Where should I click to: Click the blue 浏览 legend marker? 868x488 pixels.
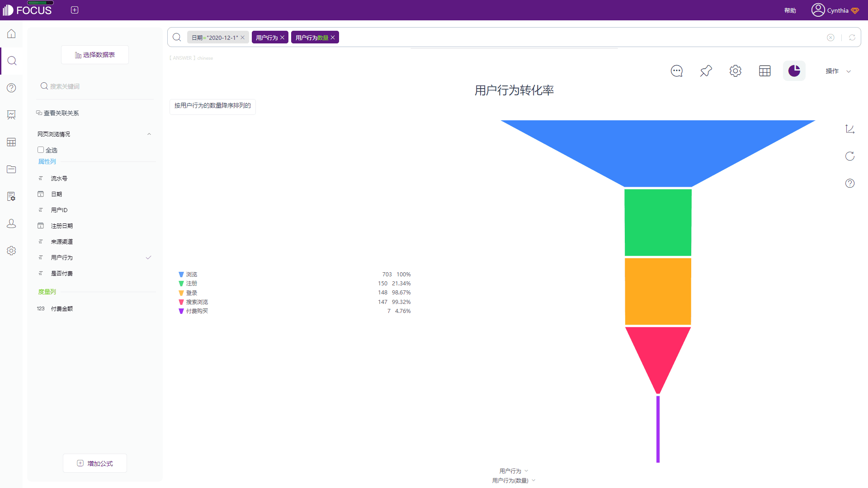click(181, 275)
